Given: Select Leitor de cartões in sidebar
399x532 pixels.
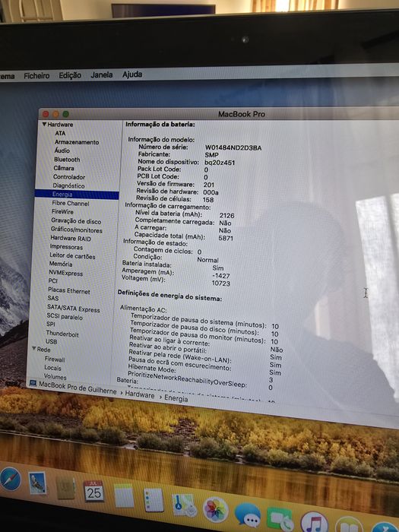Looking at the screenshot, I should click(72, 256).
